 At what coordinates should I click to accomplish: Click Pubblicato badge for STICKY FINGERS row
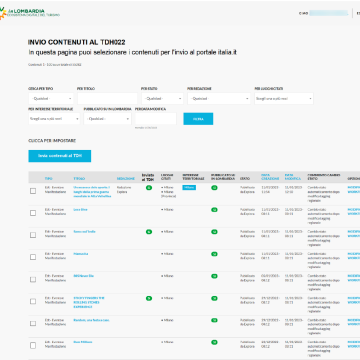(214, 298)
